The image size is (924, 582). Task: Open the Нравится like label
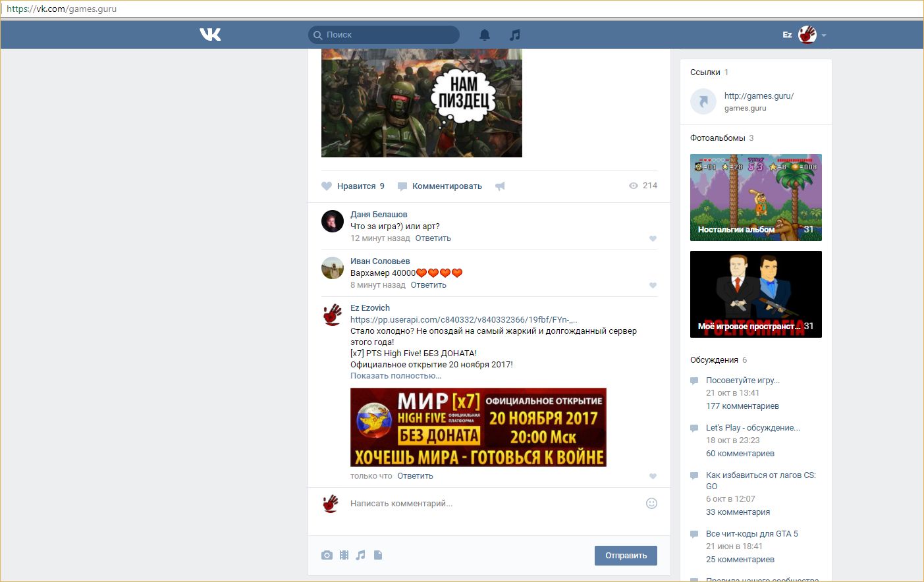(x=356, y=186)
